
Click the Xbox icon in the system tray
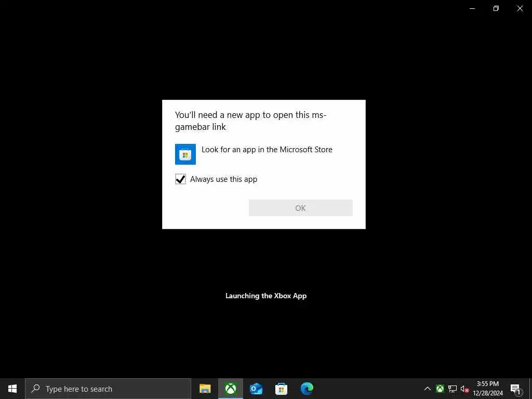pos(440,389)
